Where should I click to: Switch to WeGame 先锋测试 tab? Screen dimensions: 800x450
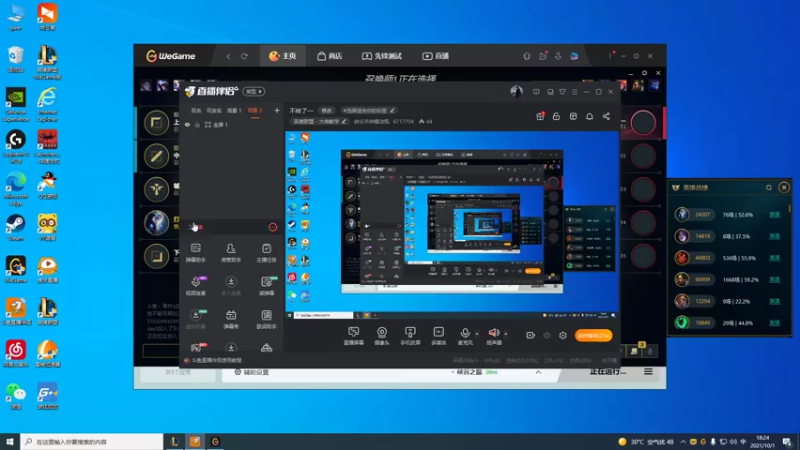click(x=382, y=56)
